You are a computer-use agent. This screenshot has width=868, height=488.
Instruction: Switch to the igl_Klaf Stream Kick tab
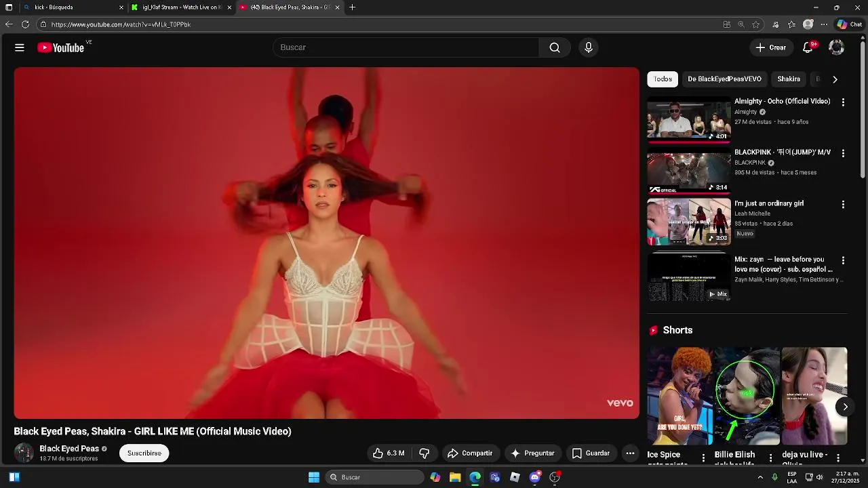coord(182,7)
